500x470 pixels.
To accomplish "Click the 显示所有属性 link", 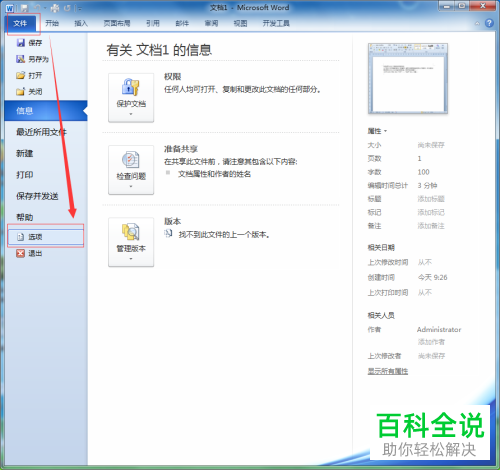I will point(388,371).
